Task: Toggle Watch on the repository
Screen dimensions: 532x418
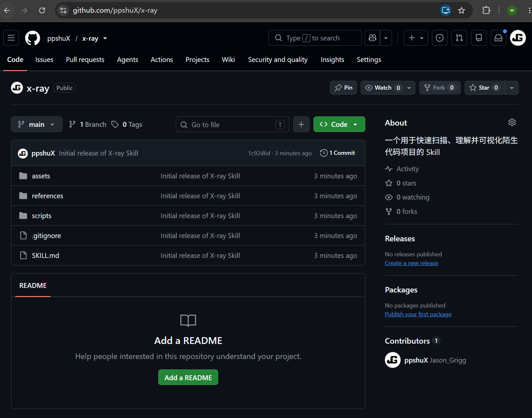Action: click(382, 88)
